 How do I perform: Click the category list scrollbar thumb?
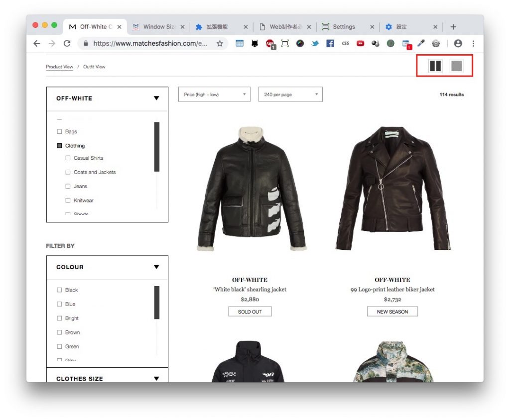157,147
